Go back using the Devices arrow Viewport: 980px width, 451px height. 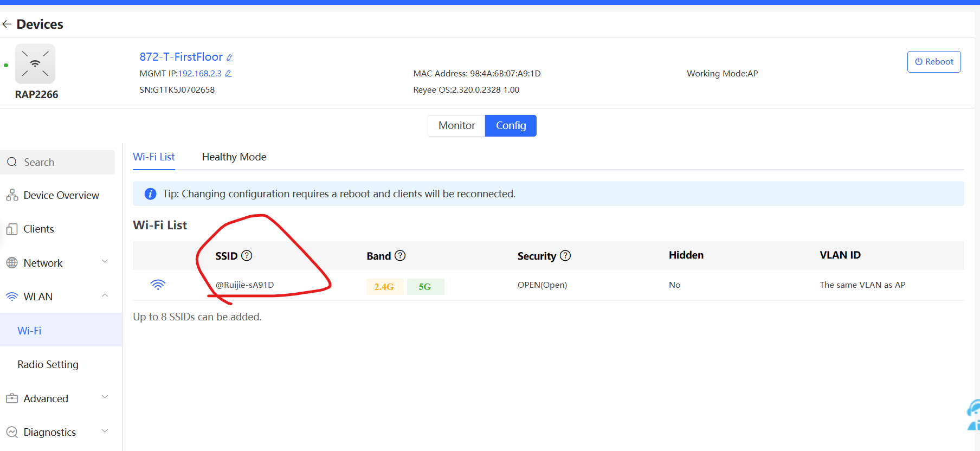[7, 24]
